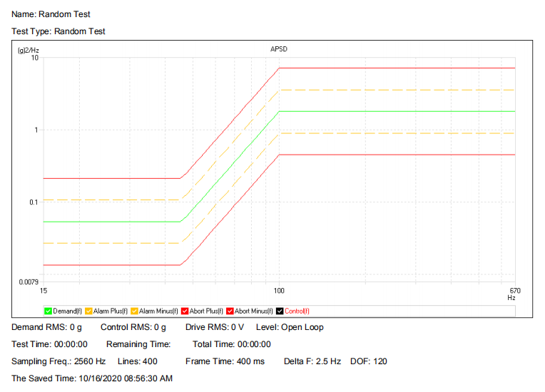Toggle the Abort Minus(f) legend checkbox
This screenshot has height=392, width=545.
pos(230,311)
